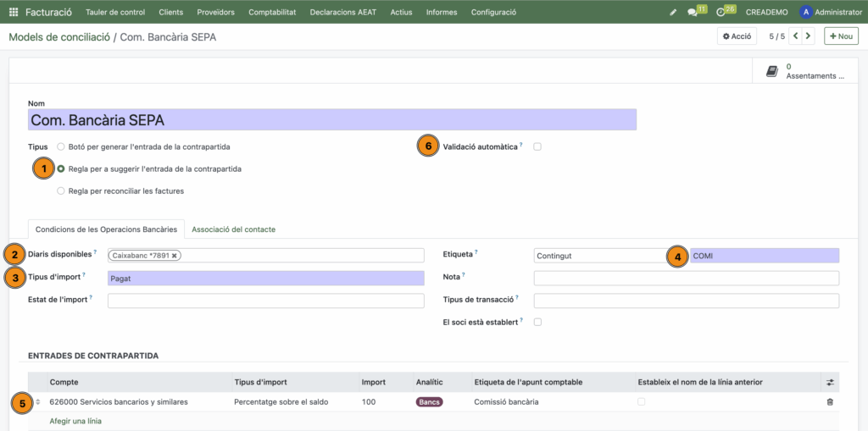Open the chat messages icon
Viewport: 868px width, 431px height.
[693, 12]
